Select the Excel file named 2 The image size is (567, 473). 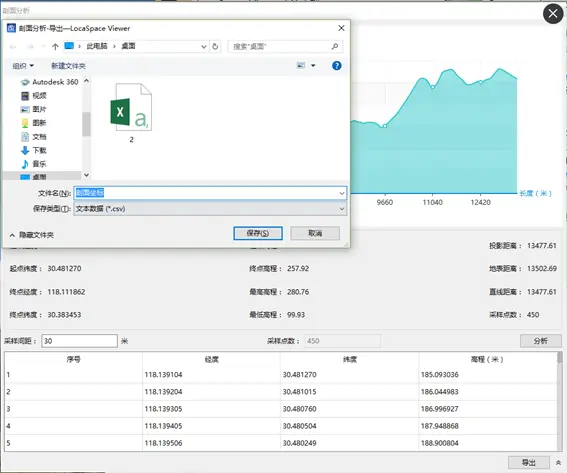pos(131,113)
